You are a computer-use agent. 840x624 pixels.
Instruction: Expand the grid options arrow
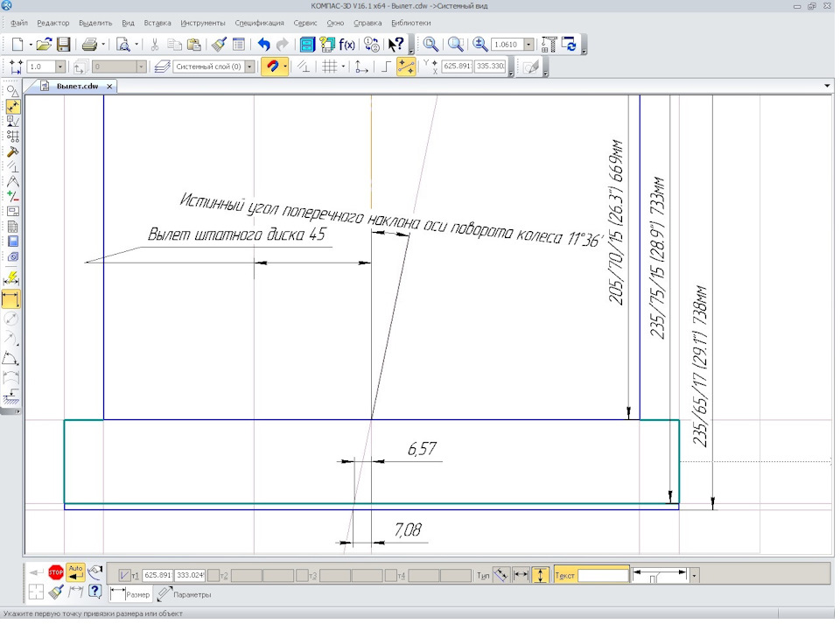pos(343,67)
